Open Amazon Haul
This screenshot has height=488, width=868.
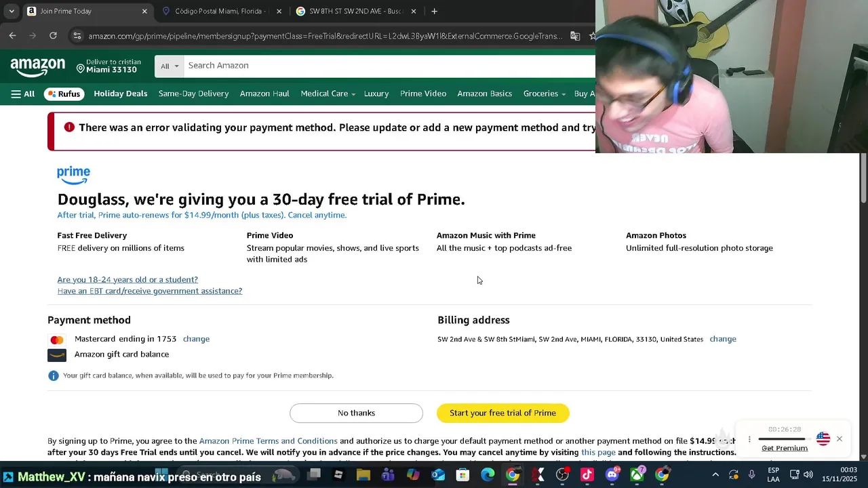pyautogui.click(x=264, y=94)
